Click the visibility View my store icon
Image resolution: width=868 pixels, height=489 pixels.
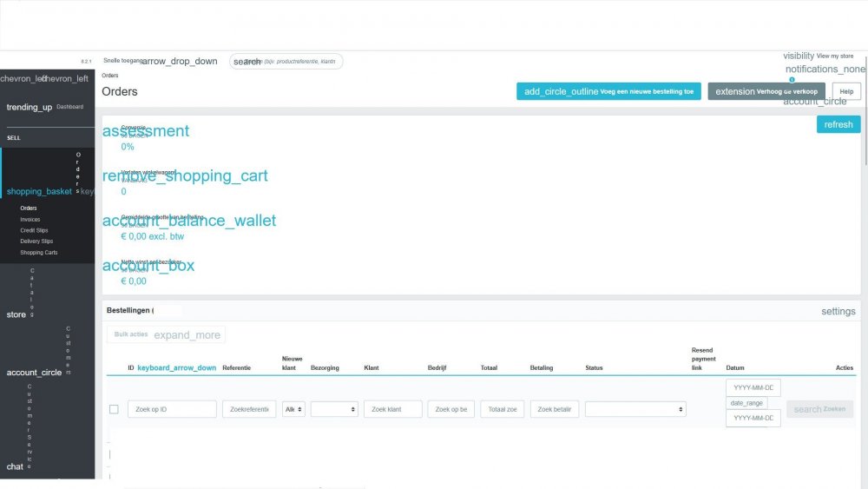tap(799, 56)
